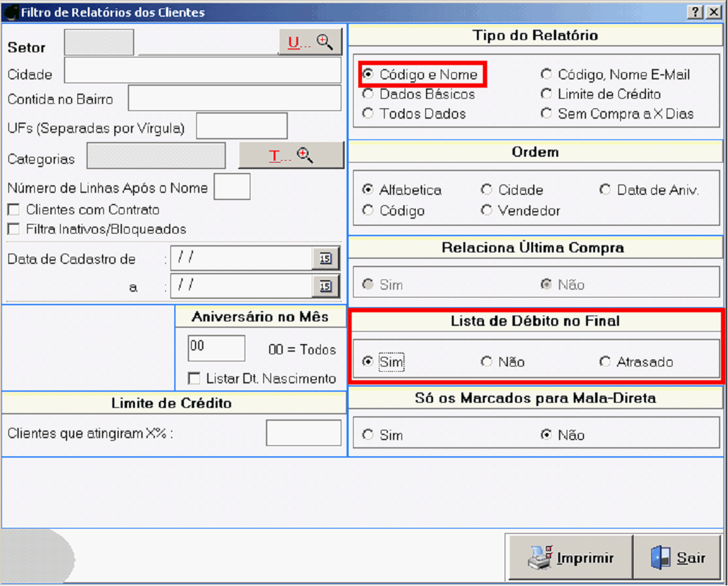
Task: Click the Aniversário no Mês month field
Action: [x=216, y=349]
